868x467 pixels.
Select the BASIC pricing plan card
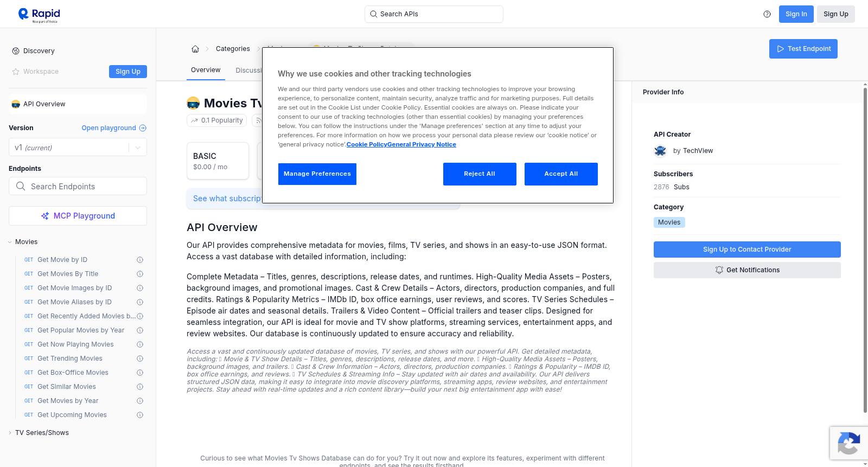[218, 161]
